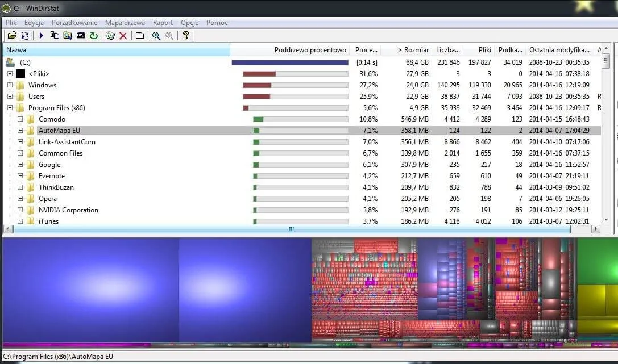Click the question mark help icon

click(x=185, y=36)
